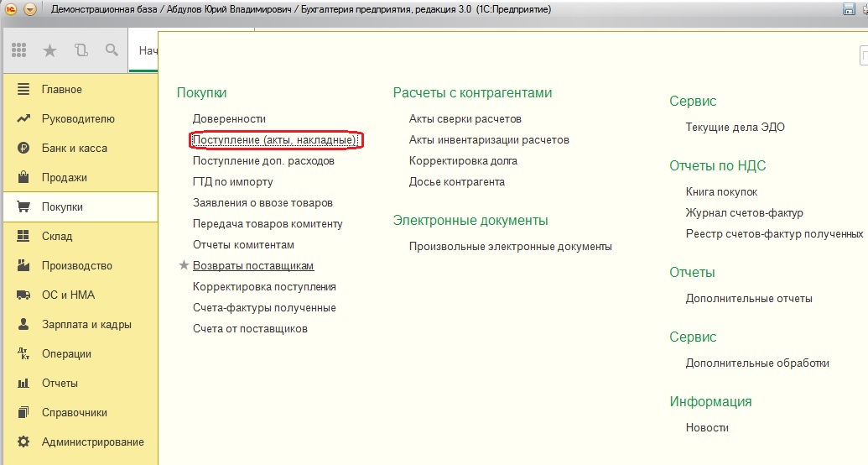Click the Отчеты bar chart icon
Image resolution: width=868 pixels, height=465 pixels.
pos(23,383)
